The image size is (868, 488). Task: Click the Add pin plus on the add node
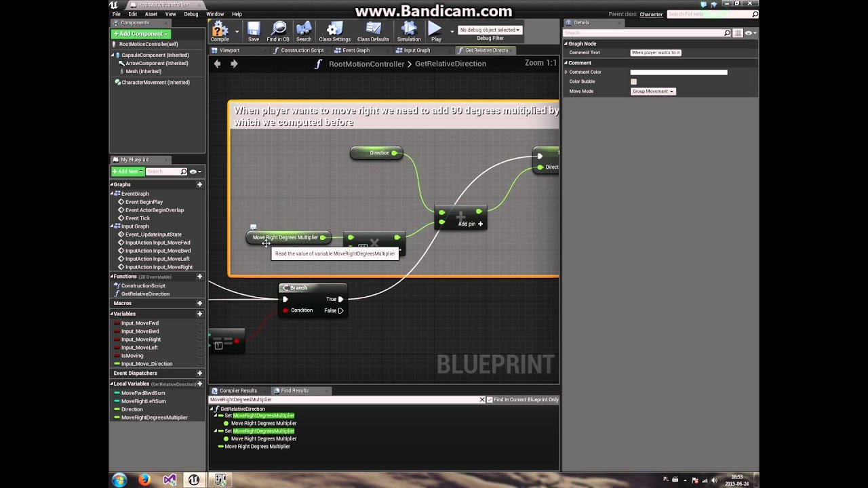(480, 224)
